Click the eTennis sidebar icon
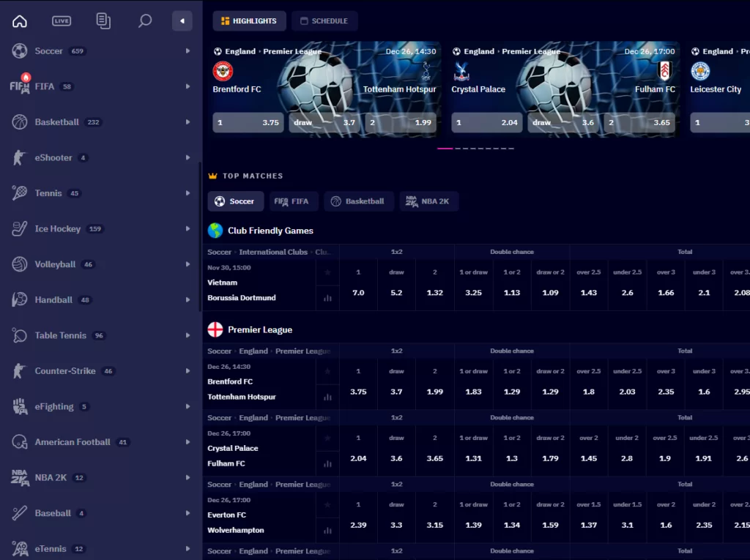 pos(20,548)
